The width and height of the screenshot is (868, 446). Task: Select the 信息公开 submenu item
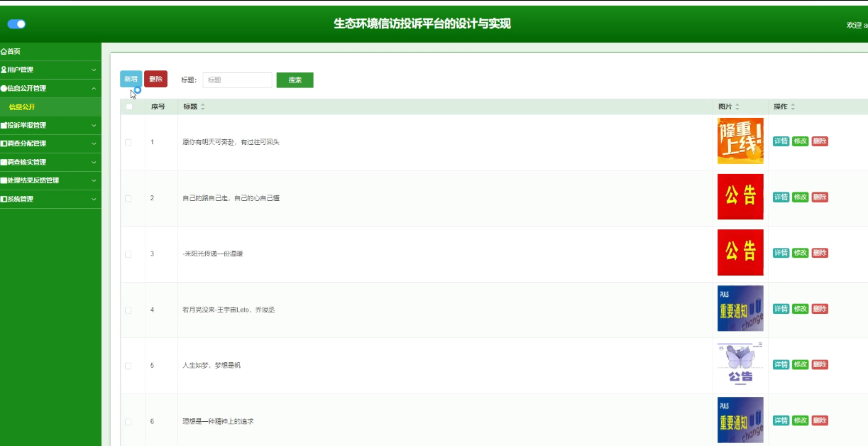click(x=22, y=107)
